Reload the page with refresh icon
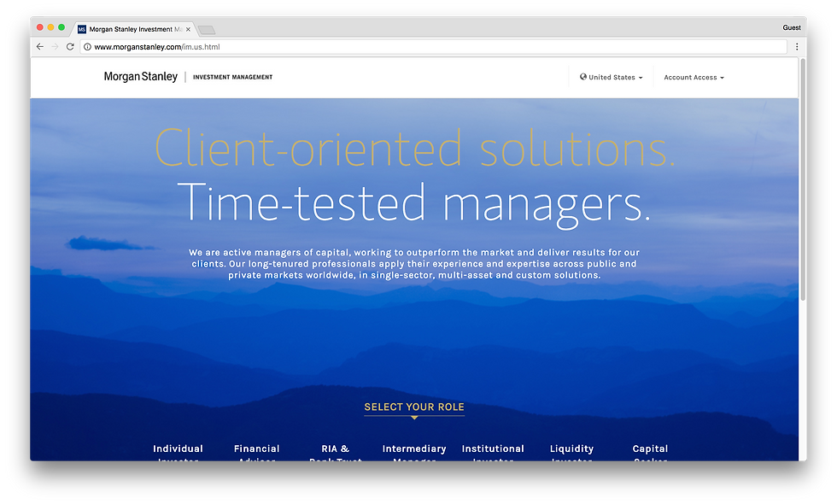This screenshot has width=837, height=504. tap(70, 46)
